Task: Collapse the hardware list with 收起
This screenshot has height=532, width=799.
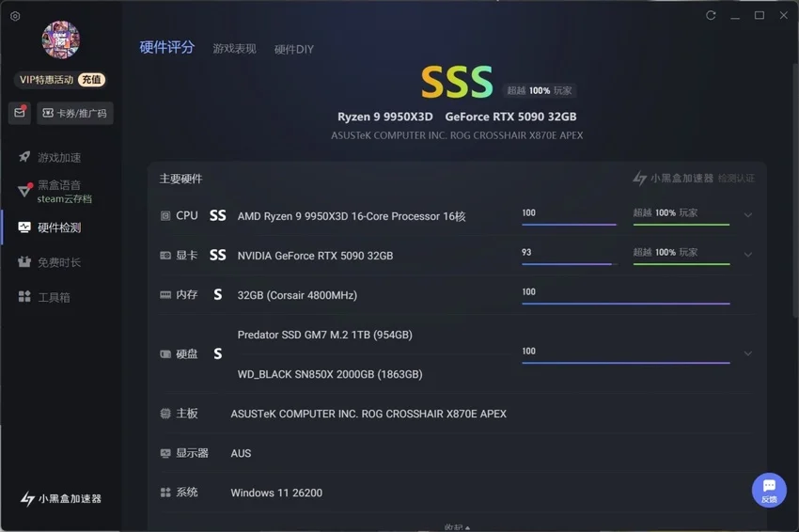Action: tap(457, 527)
